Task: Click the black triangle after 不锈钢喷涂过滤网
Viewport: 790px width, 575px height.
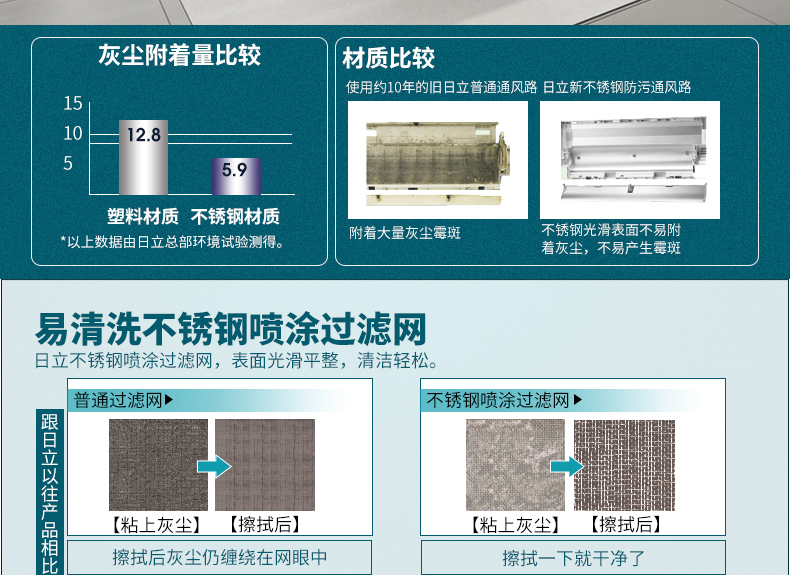Action: click(x=577, y=401)
